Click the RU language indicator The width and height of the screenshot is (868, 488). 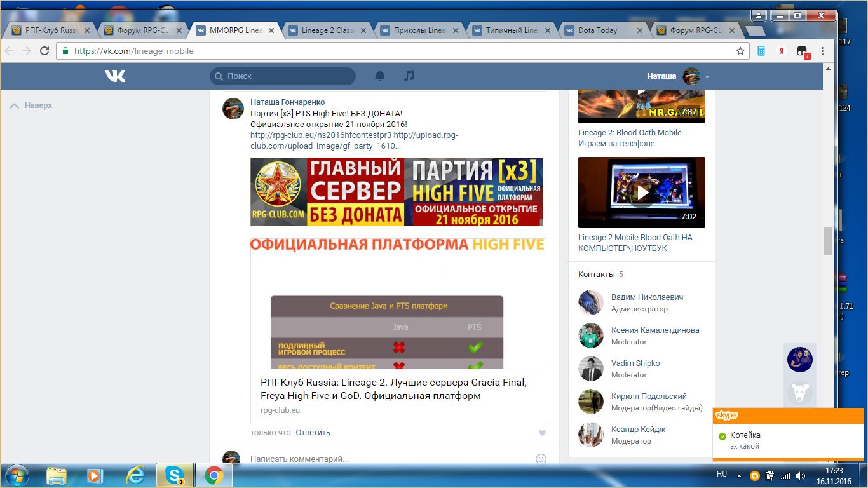coord(722,474)
